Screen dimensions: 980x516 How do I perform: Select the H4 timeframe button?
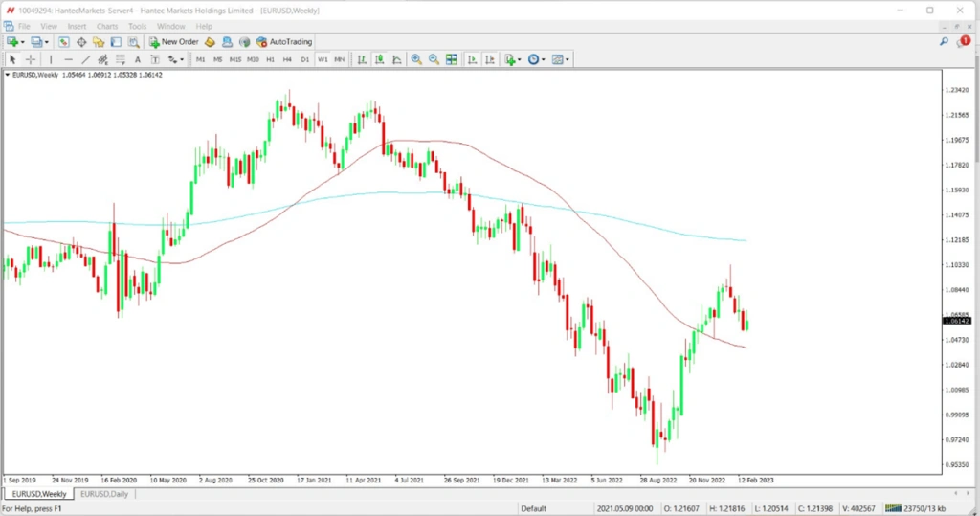click(287, 59)
